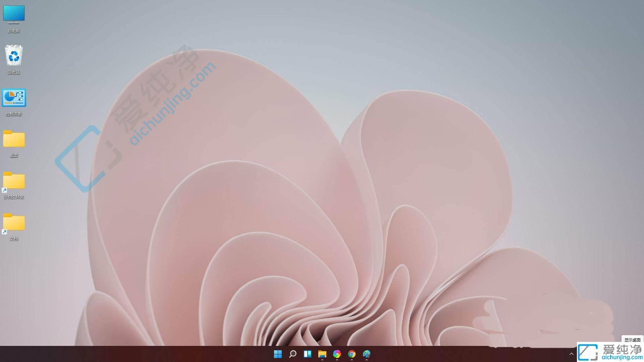Select the 控制面板 (Control Panel) icon
This screenshot has height=362, width=644.
coord(15,98)
